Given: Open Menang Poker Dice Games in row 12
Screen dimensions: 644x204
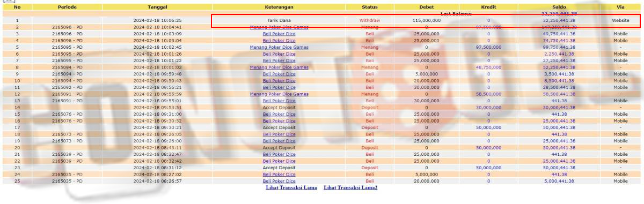Looking at the screenshot, I should point(279,94).
